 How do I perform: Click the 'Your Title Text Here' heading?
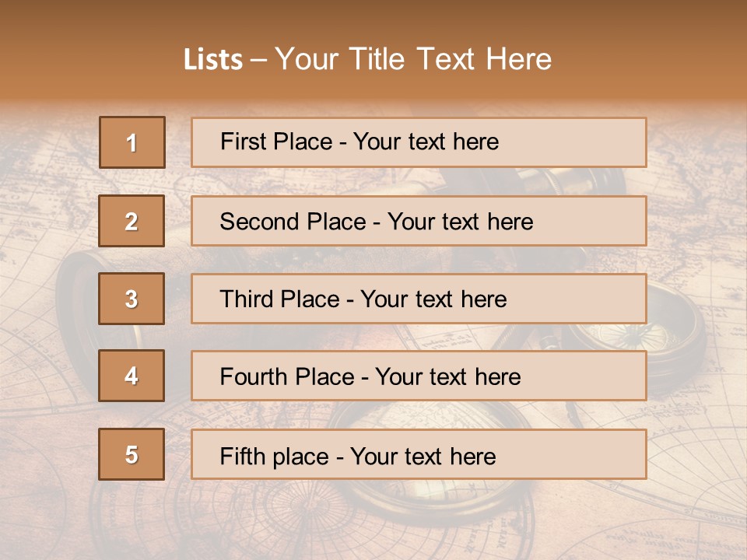tap(413, 59)
